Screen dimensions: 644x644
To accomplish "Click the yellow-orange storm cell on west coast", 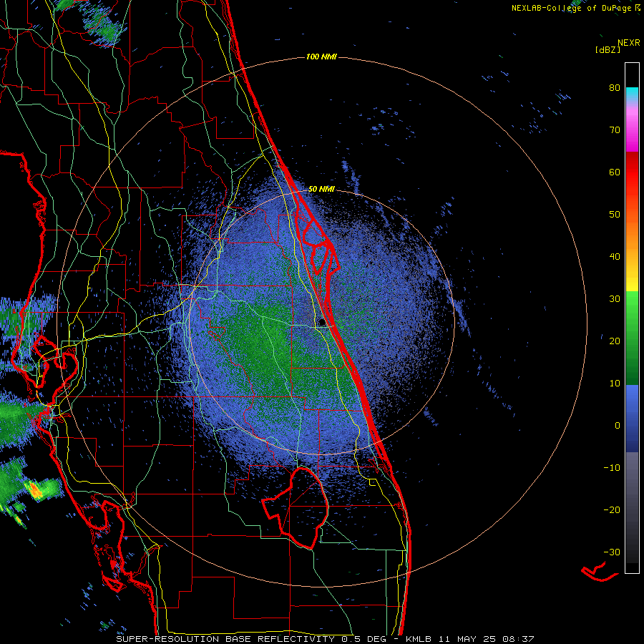I will (35, 490).
